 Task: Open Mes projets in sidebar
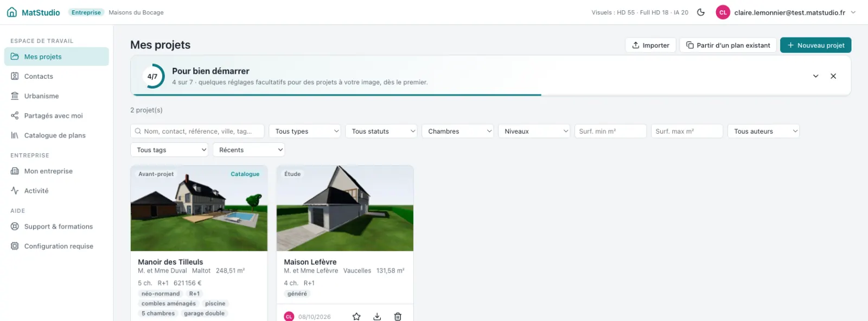(56, 56)
